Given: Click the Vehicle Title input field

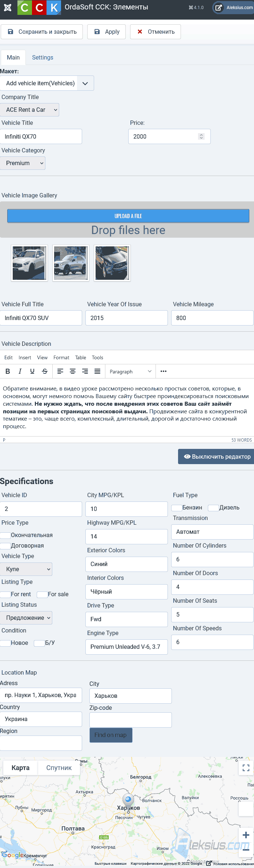Looking at the screenshot, I should (41, 136).
